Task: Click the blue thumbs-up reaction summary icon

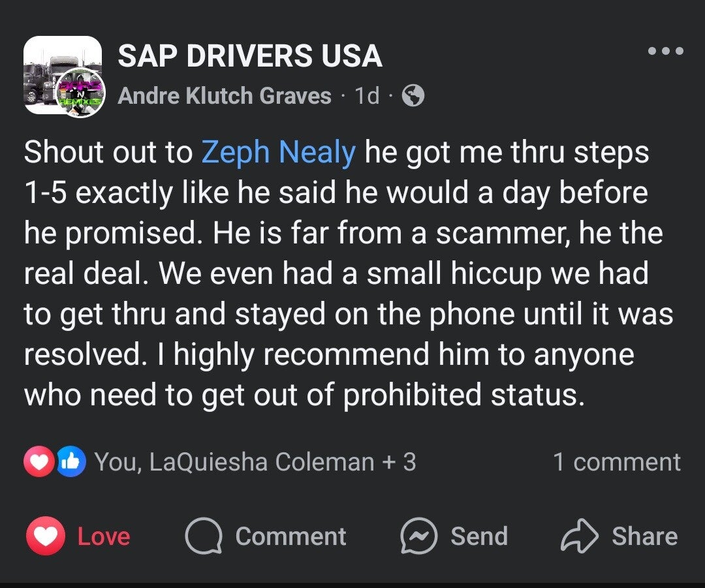Action: pos(70,462)
